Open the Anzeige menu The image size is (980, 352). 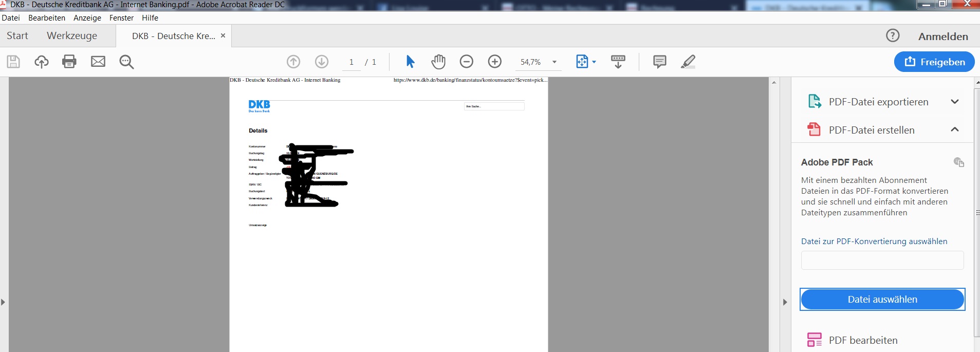[87, 17]
